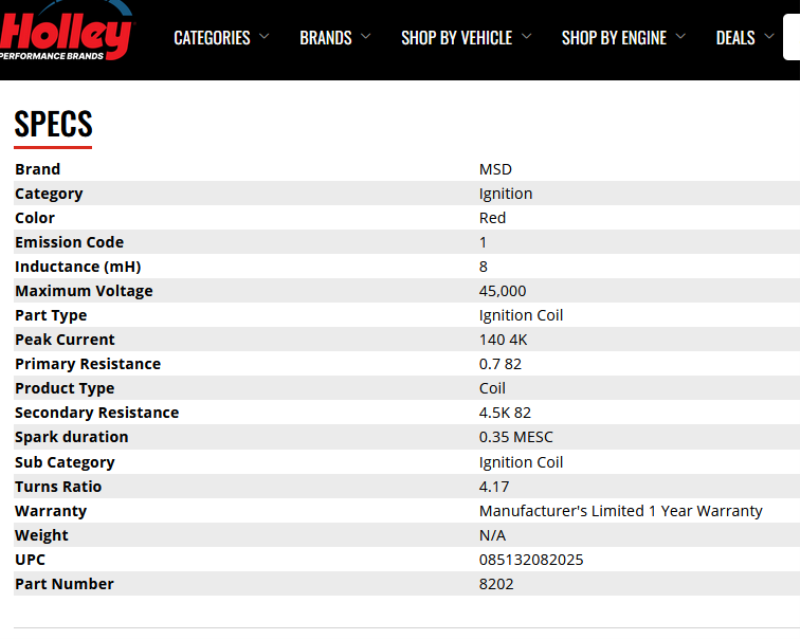Select the Coil product type value
Image resolution: width=800 pixels, height=639 pixels.
pyautogui.click(x=492, y=388)
